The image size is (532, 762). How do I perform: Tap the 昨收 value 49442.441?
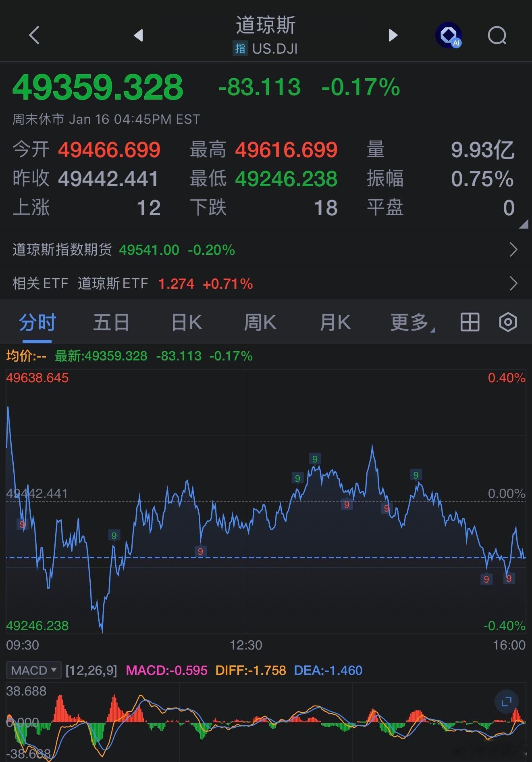tap(108, 179)
